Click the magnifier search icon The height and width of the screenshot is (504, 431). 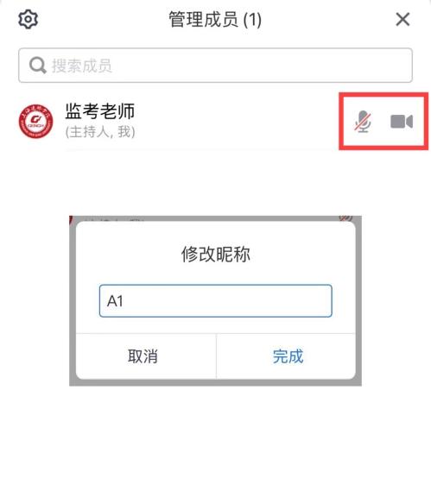point(38,66)
